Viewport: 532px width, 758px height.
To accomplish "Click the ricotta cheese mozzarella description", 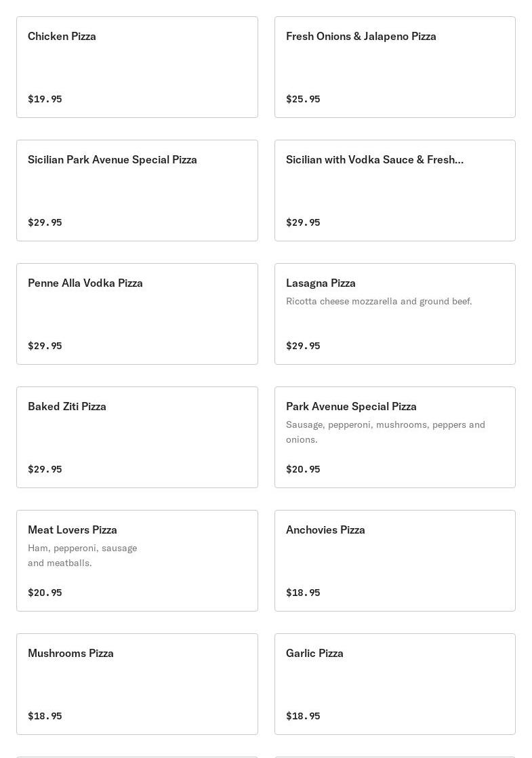I will click(379, 301).
